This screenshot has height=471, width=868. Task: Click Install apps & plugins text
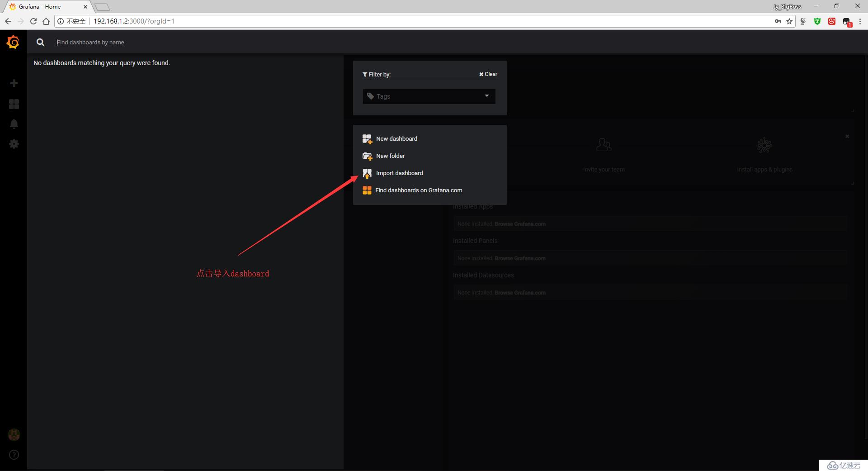(764, 170)
